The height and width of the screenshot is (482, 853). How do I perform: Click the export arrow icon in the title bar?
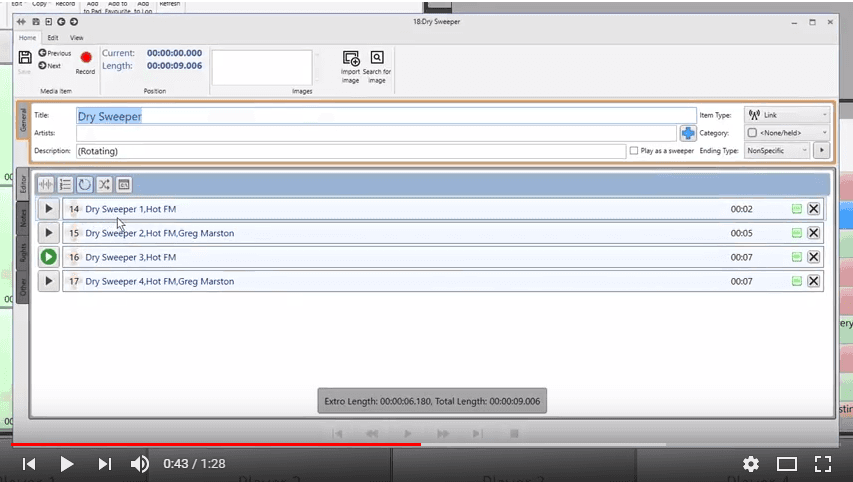point(48,22)
